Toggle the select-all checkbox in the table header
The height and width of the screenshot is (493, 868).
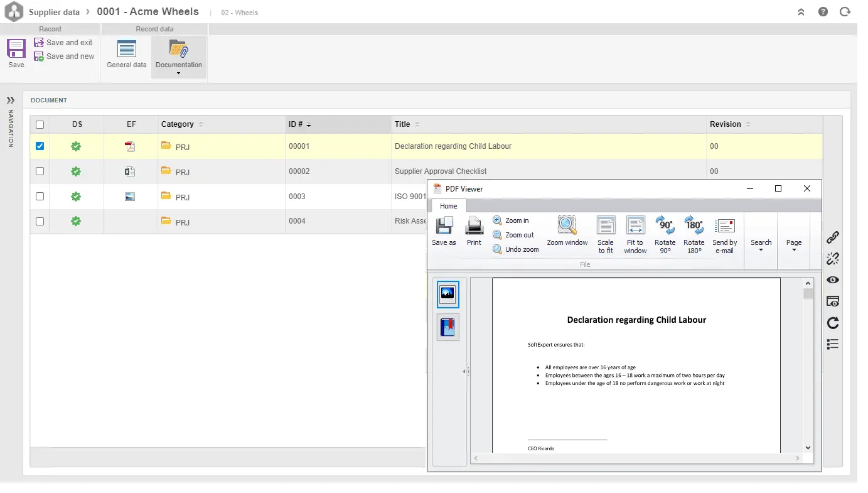pos(40,124)
